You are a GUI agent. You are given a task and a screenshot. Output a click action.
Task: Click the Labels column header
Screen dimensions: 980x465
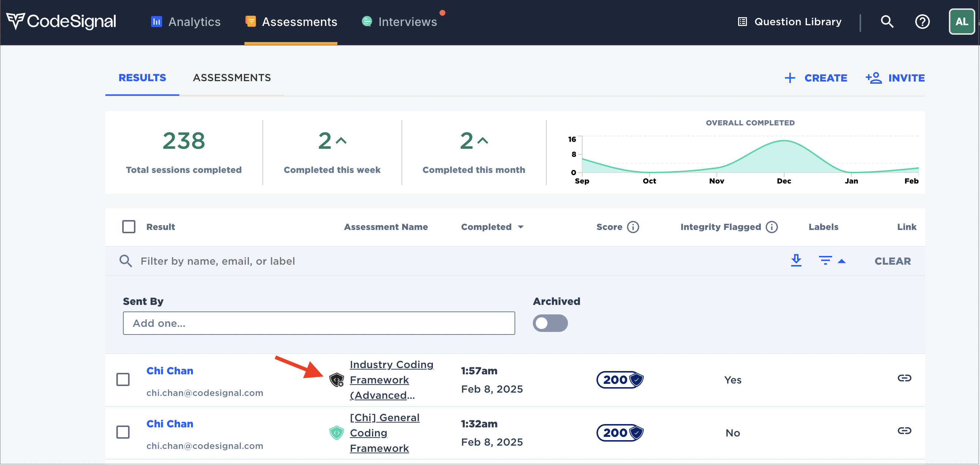(824, 227)
